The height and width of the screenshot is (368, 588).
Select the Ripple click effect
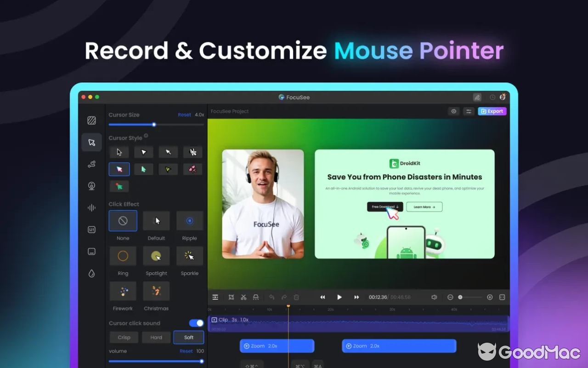[x=189, y=220]
